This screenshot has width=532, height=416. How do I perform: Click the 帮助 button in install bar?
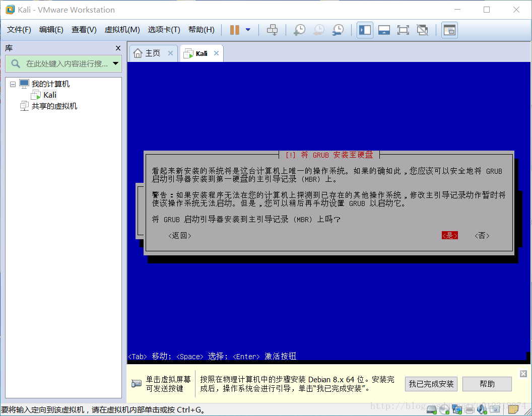click(487, 384)
